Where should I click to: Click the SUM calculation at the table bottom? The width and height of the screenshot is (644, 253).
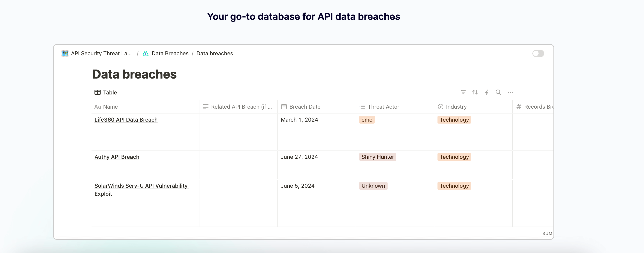tap(547, 233)
